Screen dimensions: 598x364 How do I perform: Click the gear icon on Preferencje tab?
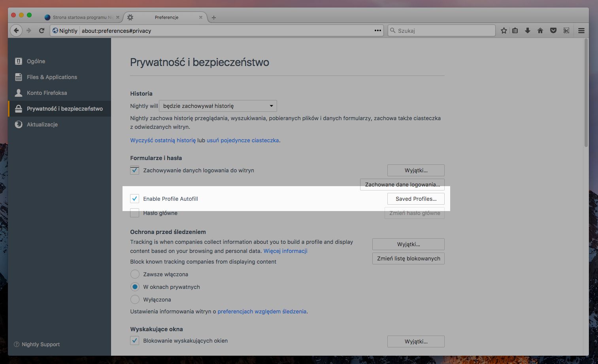click(130, 17)
